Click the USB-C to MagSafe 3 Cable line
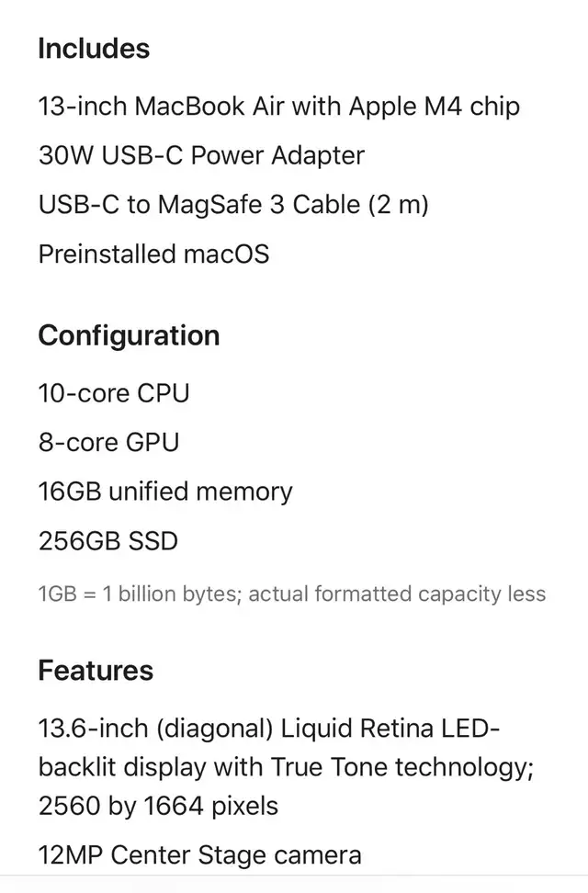The height and width of the screenshot is (893, 588). coord(233,205)
